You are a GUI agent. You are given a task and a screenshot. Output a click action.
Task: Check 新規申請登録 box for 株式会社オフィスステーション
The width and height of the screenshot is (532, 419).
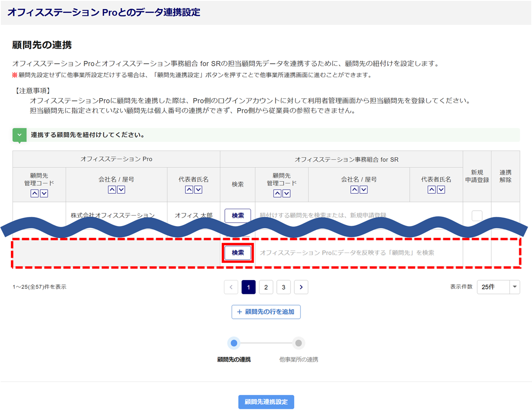[477, 215]
